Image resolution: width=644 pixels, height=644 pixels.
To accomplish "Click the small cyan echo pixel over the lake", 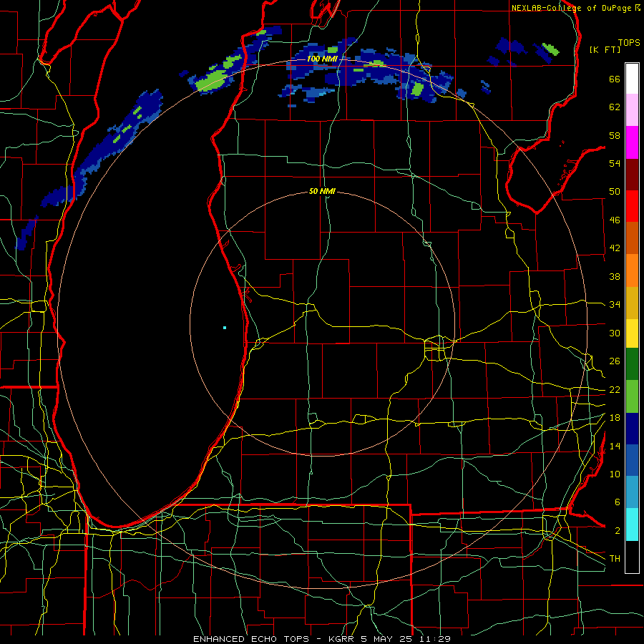I will click(x=225, y=328).
